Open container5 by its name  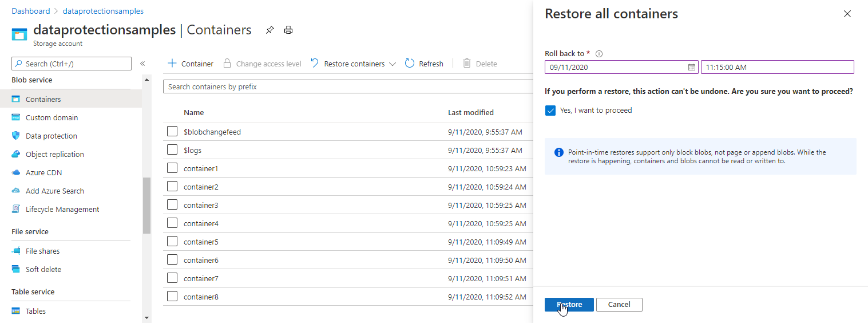click(201, 242)
